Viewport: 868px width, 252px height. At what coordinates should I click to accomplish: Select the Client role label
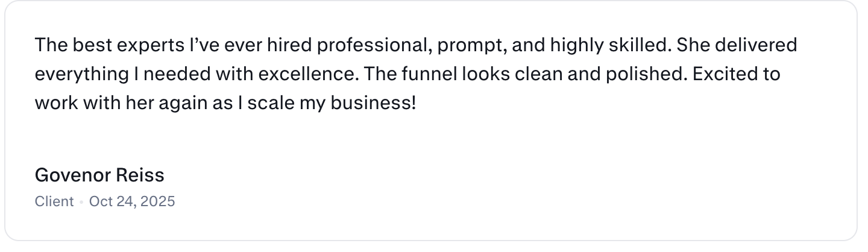[54, 201]
